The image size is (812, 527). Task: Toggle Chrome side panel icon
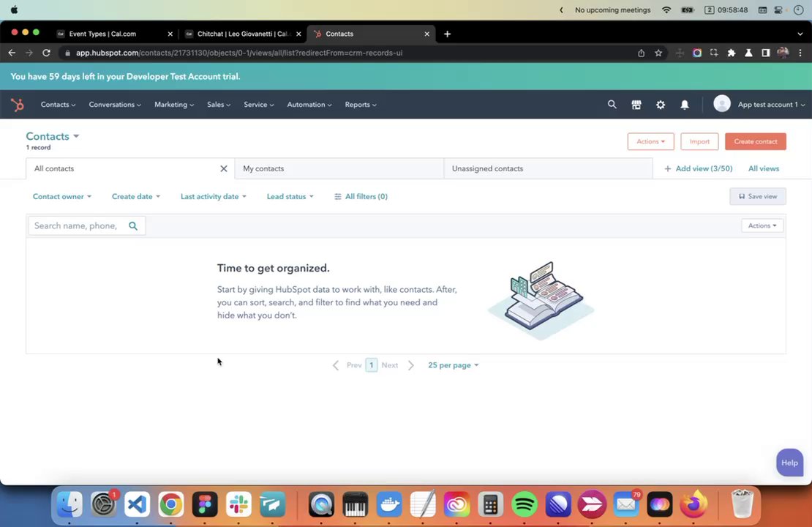(x=765, y=53)
